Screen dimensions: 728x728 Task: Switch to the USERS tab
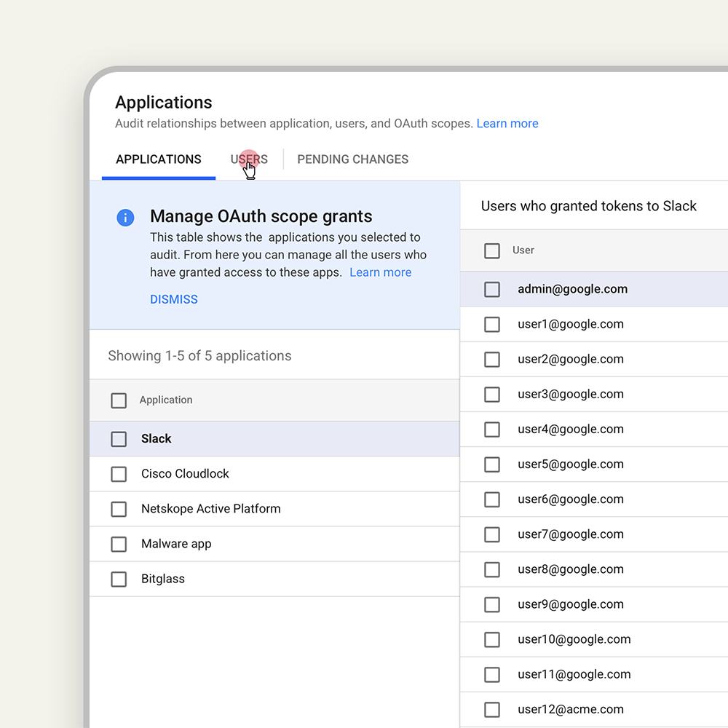click(x=249, y=159)
